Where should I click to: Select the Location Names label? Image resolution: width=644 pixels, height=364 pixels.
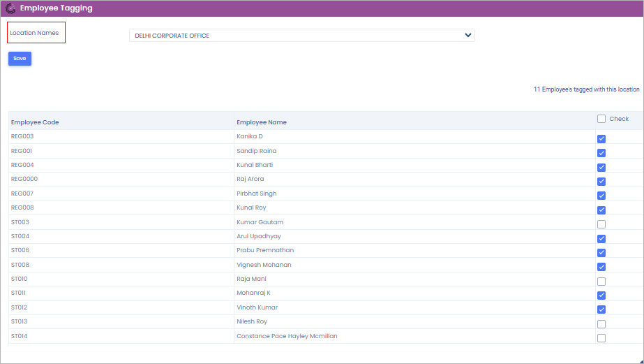34,33
